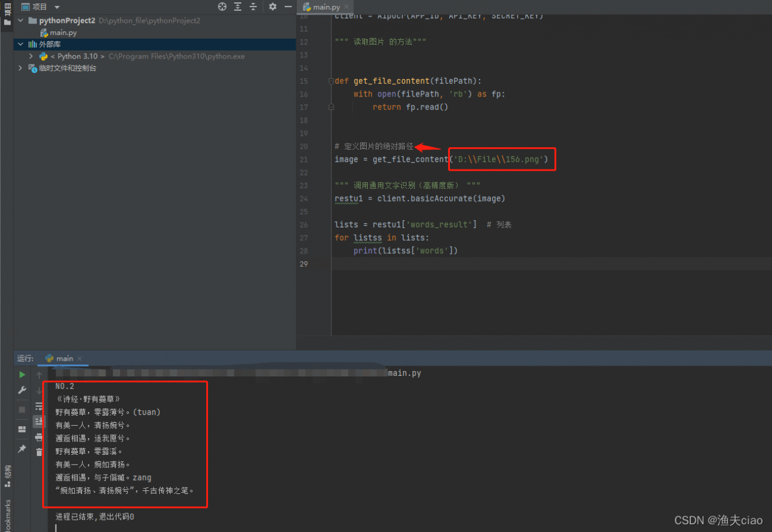Click the '进程已结束,退出代码0' message

click(95, 517)
